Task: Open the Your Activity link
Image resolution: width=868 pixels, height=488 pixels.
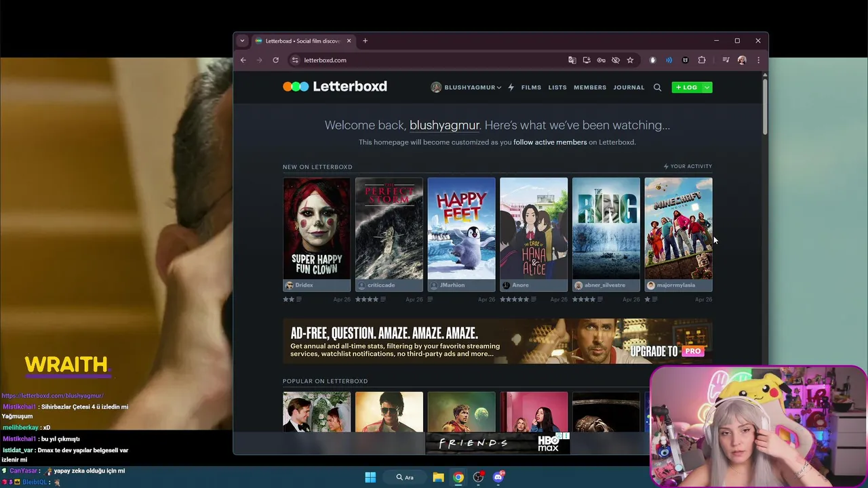Action: 688,166
